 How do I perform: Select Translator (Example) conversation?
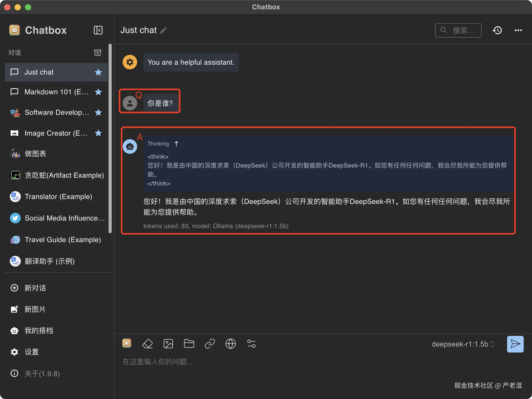[58, 197]
